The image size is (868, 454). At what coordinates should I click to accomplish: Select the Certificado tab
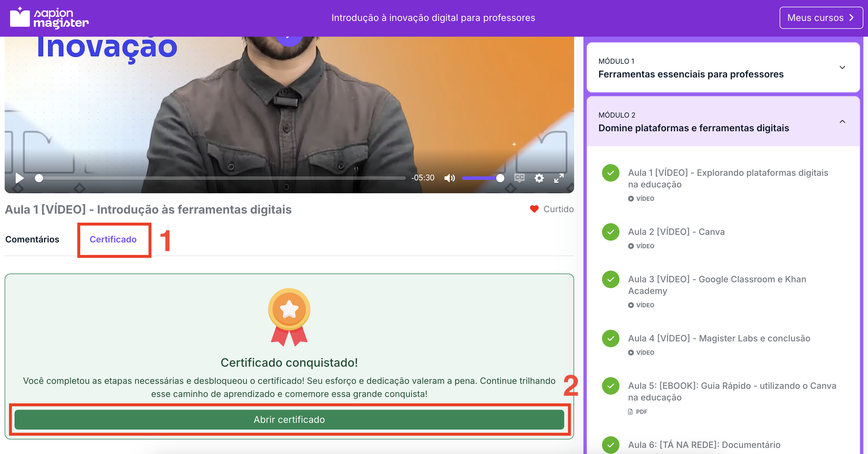[x=113, y=239]
